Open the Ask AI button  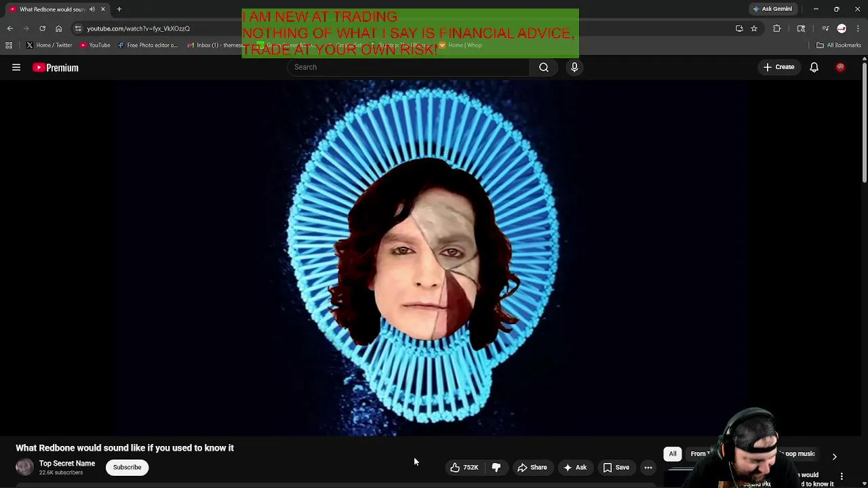pyautogui.click(x=574, y=467)
